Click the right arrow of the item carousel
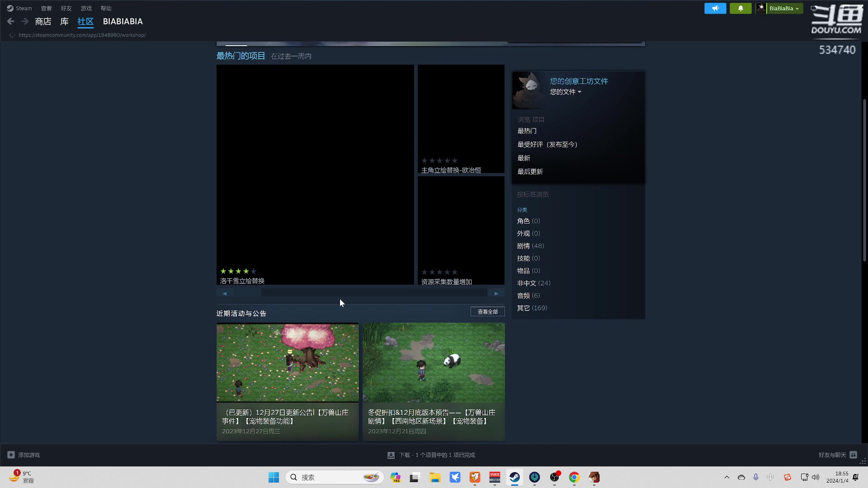 pos(496,293)
